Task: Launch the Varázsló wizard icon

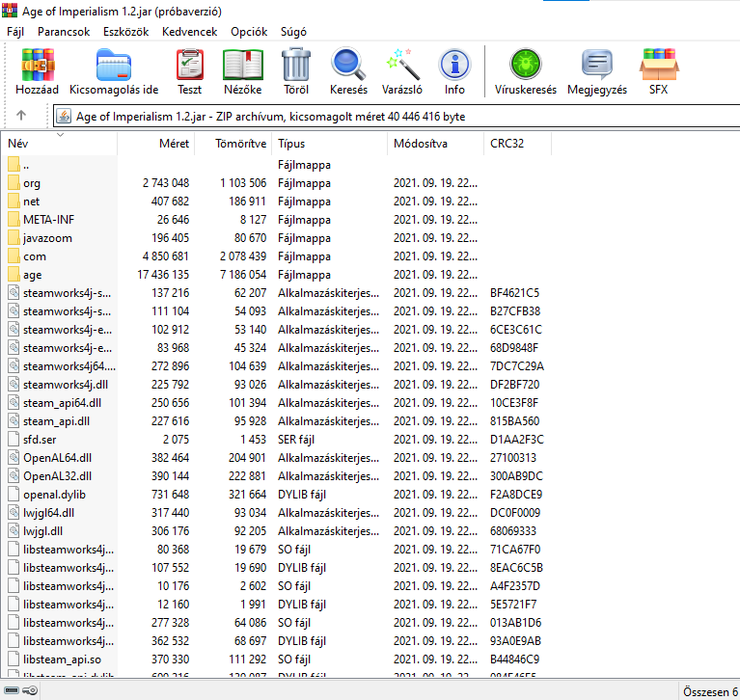Action: (x=402, y=65)
